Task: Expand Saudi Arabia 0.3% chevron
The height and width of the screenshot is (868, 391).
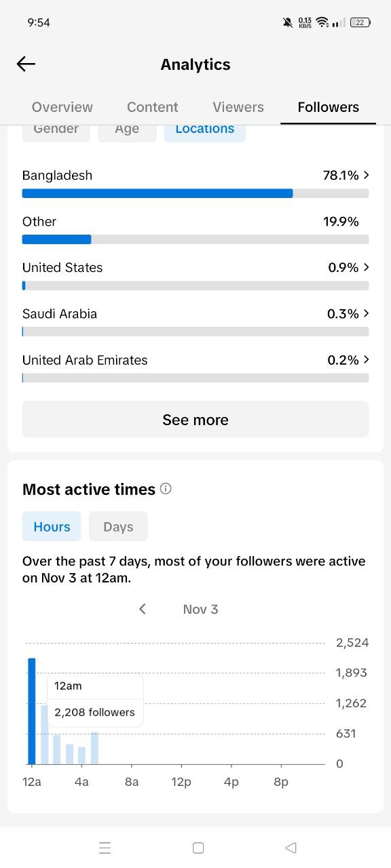Action: click(367, 313)
